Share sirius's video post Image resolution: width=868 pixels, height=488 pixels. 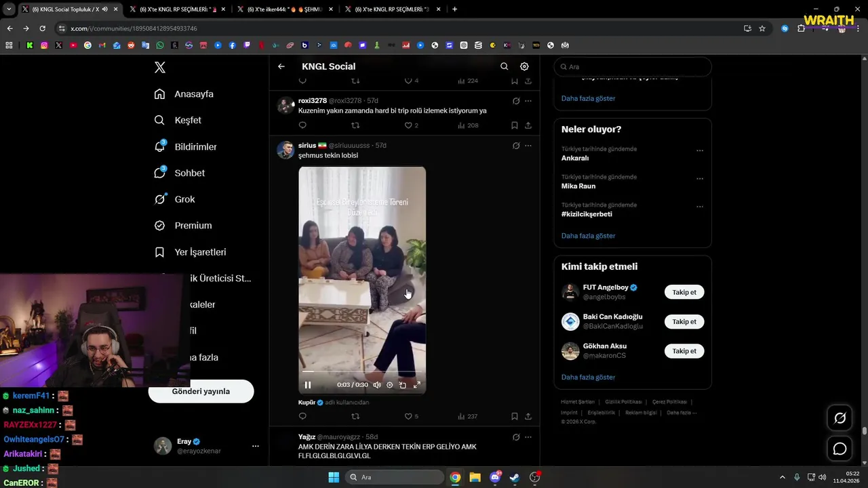[x=528, y=416]
